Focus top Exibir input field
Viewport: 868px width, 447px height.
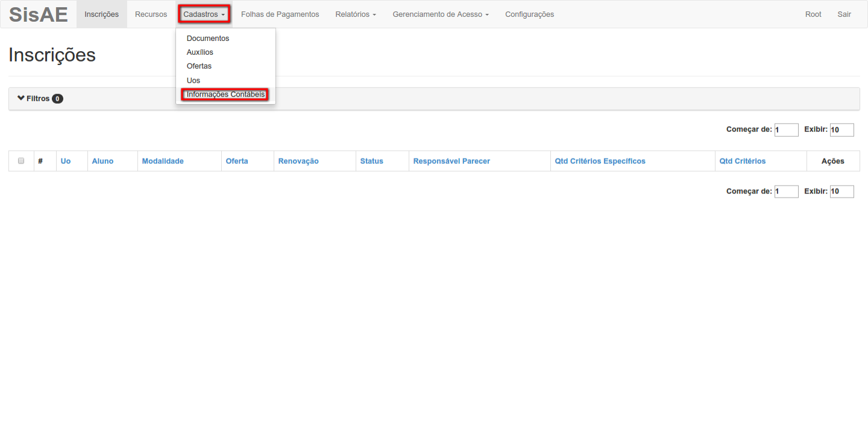842,130
